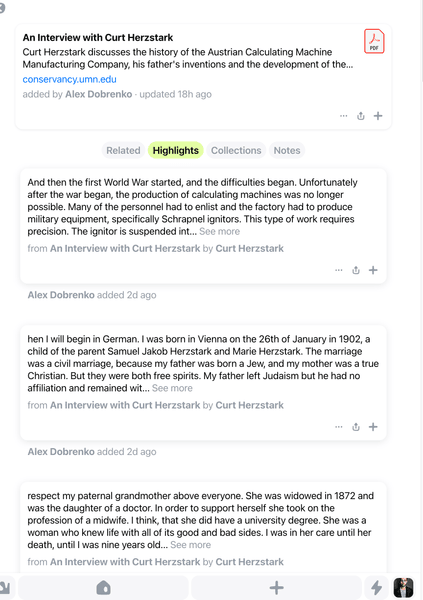The width and height of the screenshot is (423, 600).
Task: Open the Notes tab
Action: tap(287, 150)
